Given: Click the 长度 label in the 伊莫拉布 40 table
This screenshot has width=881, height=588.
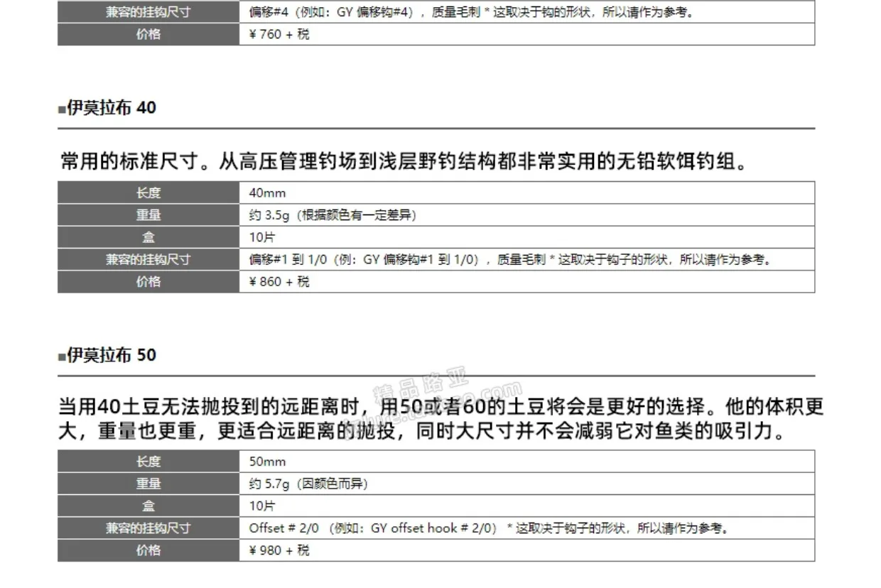Looking at the screenshot, I should point(148,192).
